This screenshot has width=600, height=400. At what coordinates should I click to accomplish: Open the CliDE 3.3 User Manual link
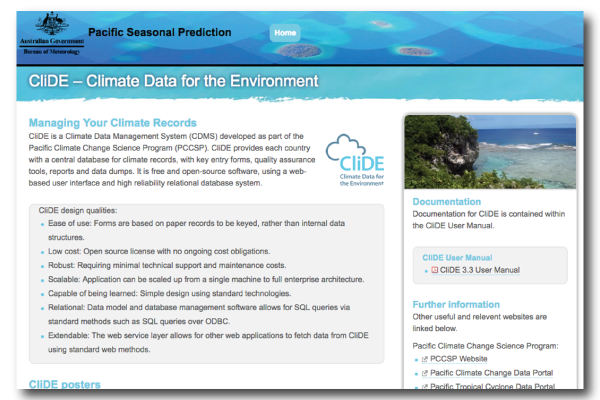(479, 270)
